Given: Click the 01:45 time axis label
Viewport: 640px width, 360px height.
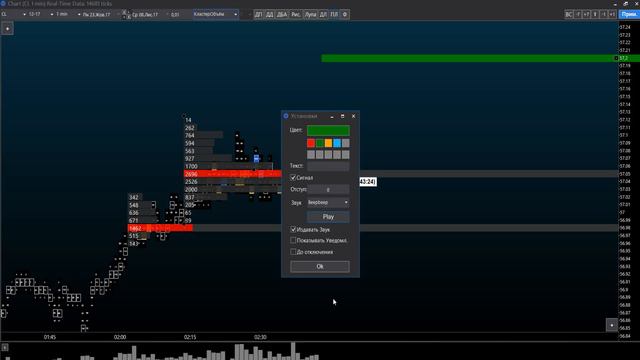Looking at the screenshot, I should pos(50,337).
